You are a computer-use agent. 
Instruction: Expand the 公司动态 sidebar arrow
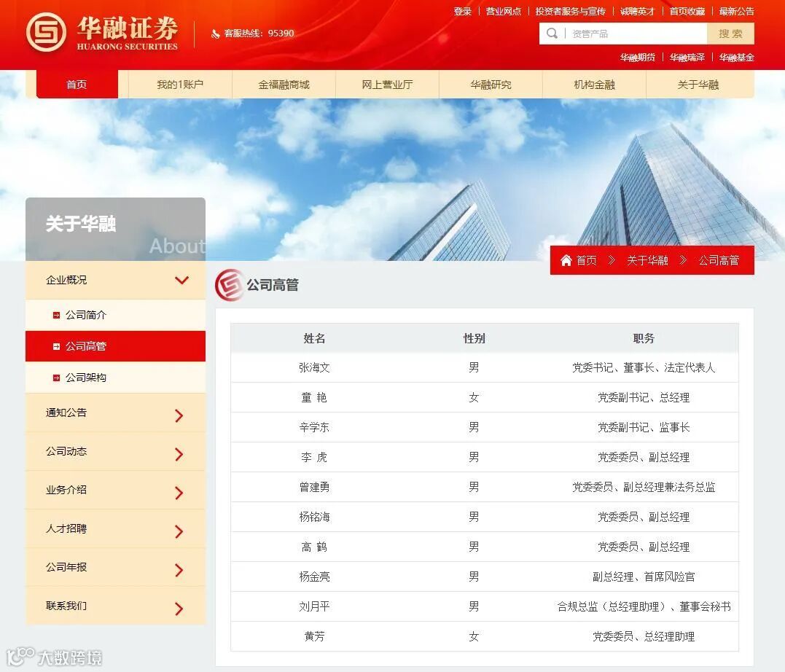coord(179,454)
